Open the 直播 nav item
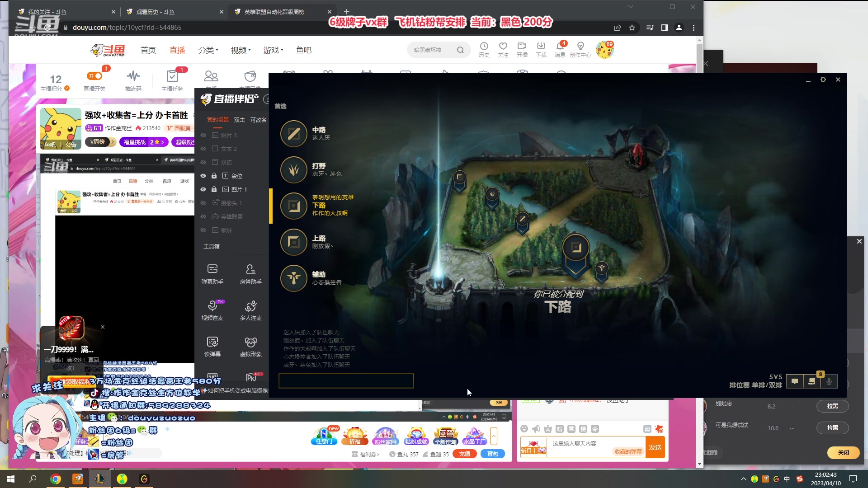Image resolution: width=868 pixels, height=488 pixels. click(x=177, y=50)
